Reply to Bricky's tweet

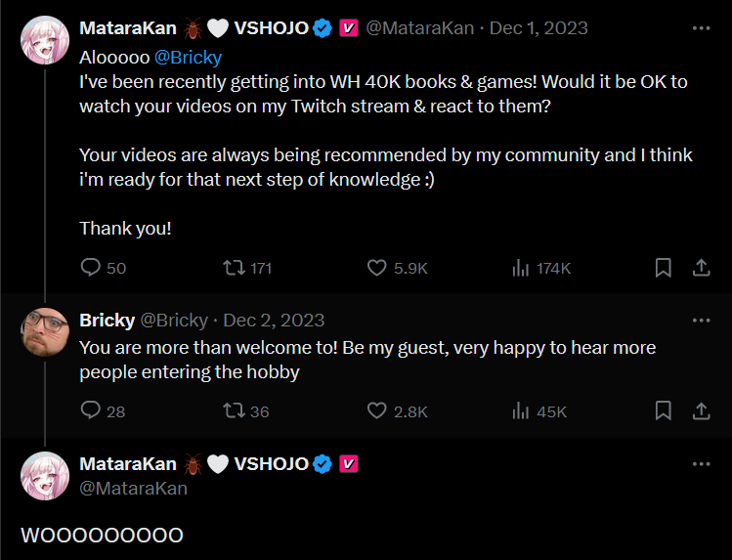91,410
